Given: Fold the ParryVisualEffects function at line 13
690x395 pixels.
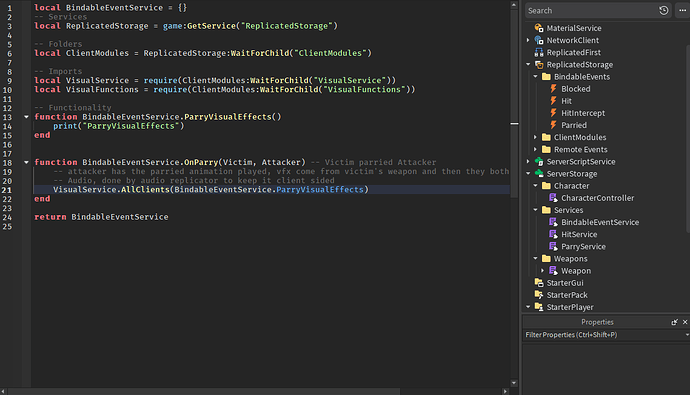Looking at the screenshot, I should point(26,117).
